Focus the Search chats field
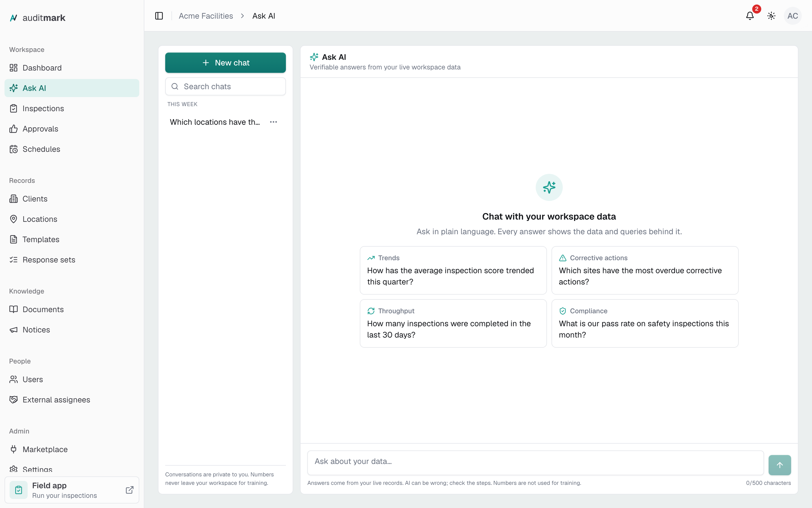The height and width of the screenshot is (508, 812). 226,86
